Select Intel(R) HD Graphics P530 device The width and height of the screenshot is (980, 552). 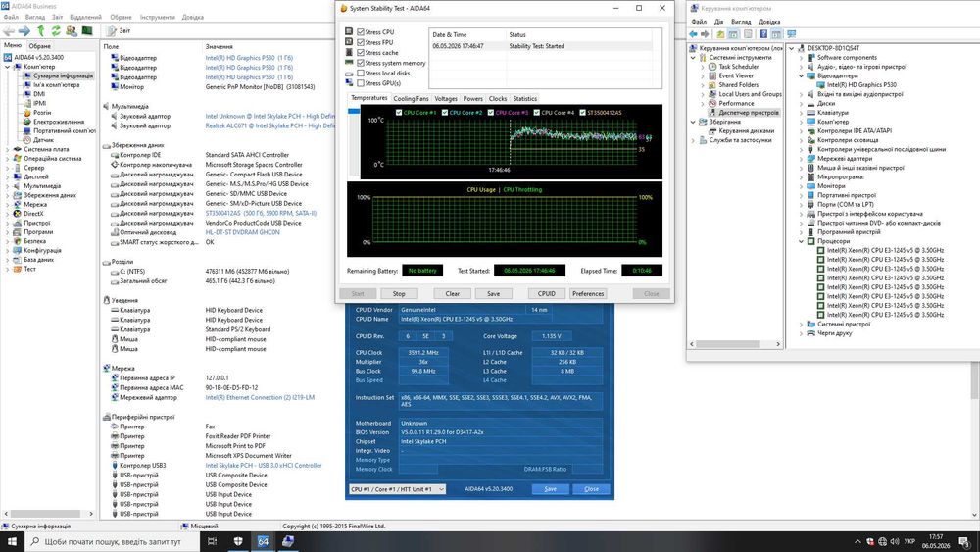(861, 85)
